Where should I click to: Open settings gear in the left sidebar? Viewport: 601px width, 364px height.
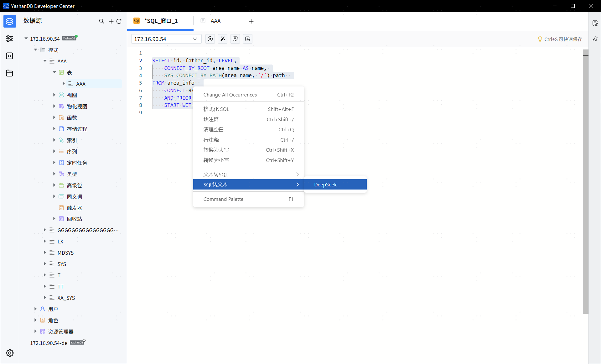click(x=10, y=353)
